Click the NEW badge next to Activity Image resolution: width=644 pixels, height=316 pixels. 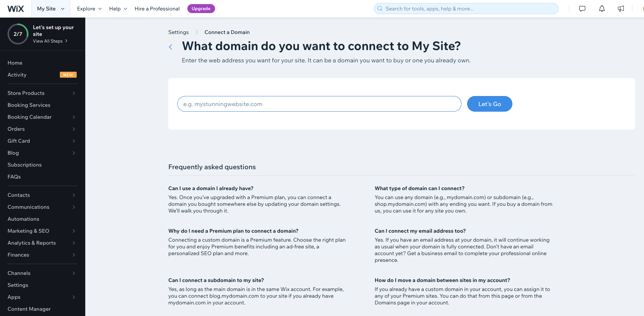click(x=68, y=75)
